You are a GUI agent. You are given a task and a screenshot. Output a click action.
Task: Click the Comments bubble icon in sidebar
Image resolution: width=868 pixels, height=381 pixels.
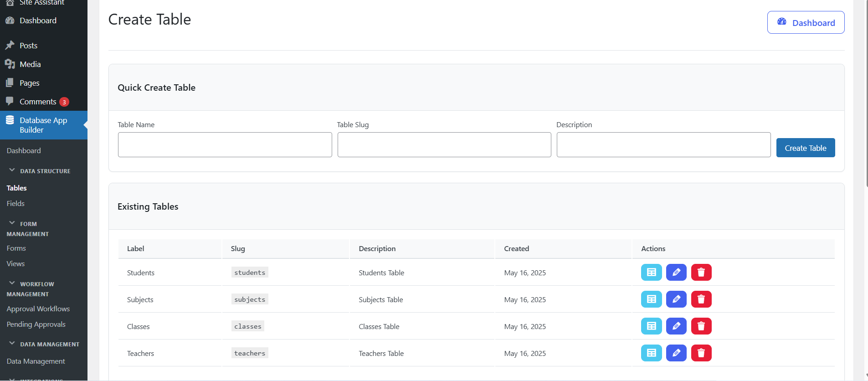point(10,101)
